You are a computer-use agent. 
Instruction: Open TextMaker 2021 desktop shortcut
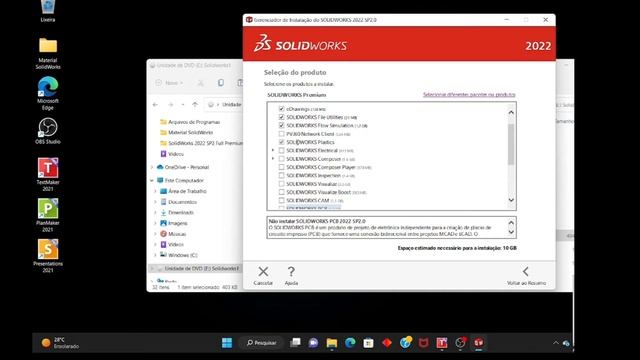tap(48, 174)
